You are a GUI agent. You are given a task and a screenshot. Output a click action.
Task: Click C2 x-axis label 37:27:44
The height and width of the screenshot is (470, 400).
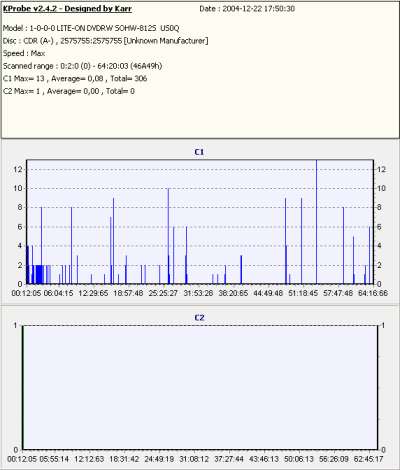229,459
